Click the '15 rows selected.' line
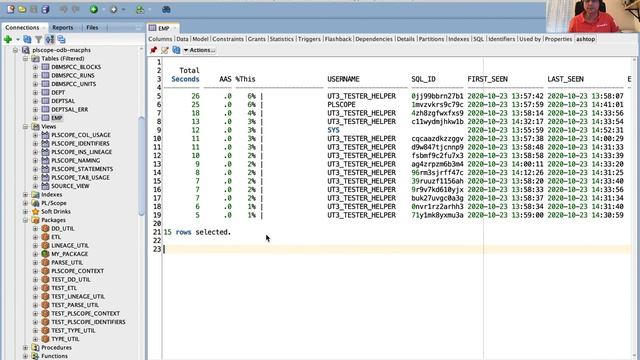Screen dimensions: 640x360 [x=197, y=232]
